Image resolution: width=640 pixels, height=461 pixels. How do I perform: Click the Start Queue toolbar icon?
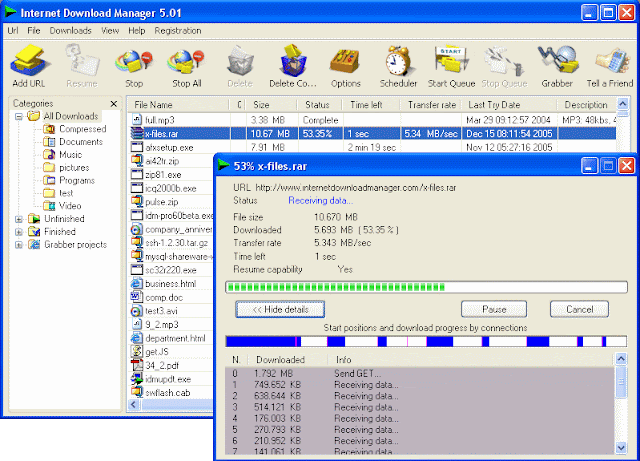click(x=451, y=61)
